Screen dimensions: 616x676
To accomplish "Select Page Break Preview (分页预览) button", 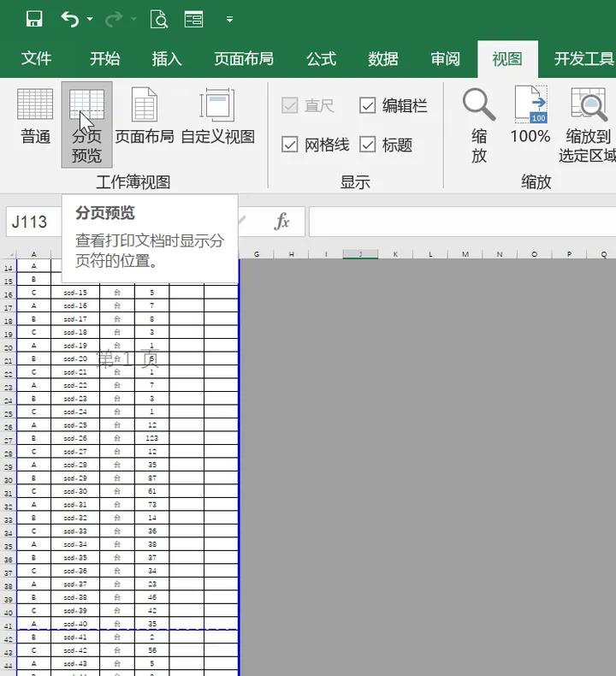I will [86, 124].
